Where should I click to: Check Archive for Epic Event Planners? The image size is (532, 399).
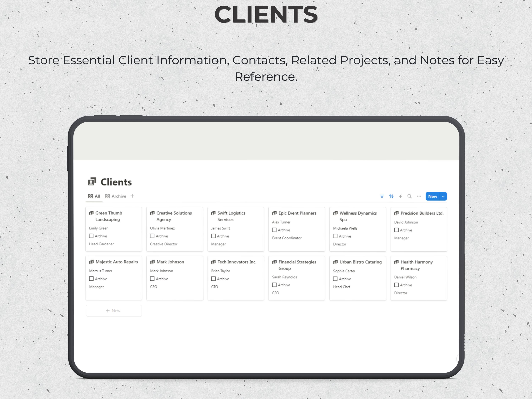coord(274,230)
